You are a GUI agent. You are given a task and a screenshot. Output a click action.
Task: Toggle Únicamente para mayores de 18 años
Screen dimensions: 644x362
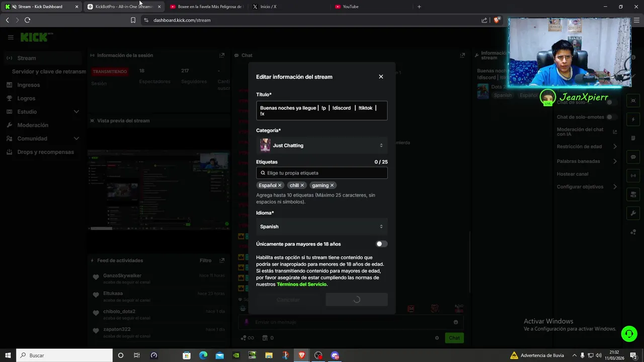click(x=381, y=244)
